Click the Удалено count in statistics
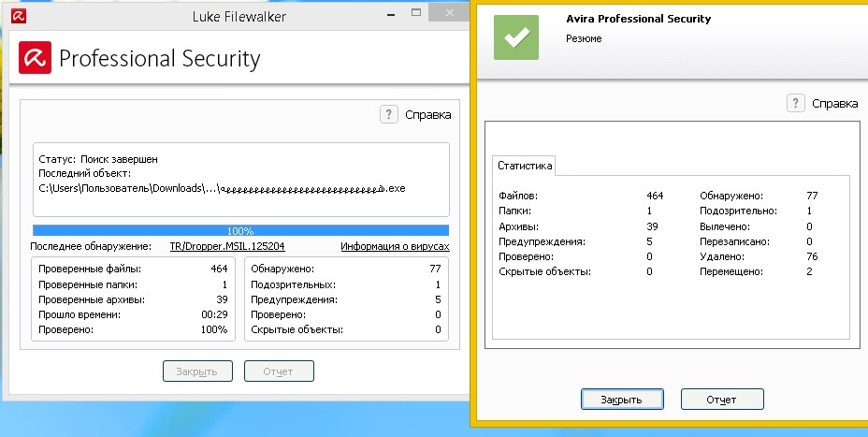Viewport: 868px width, 437px height. [813, 256]
